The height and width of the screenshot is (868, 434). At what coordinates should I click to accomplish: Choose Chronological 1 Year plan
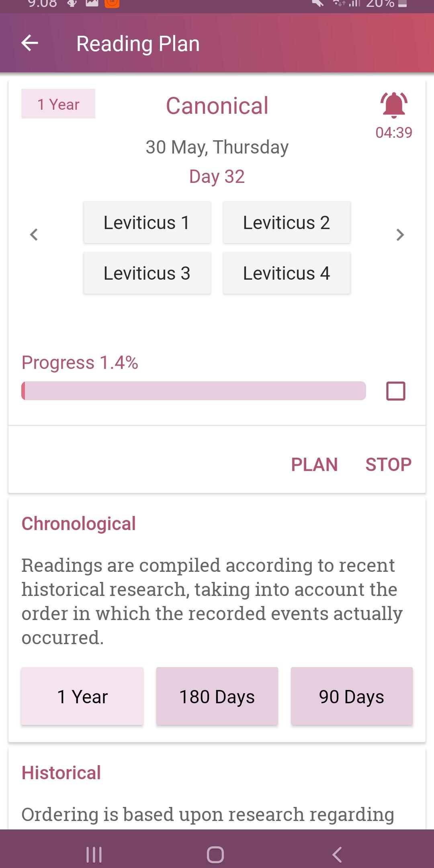tap(82, 696)
